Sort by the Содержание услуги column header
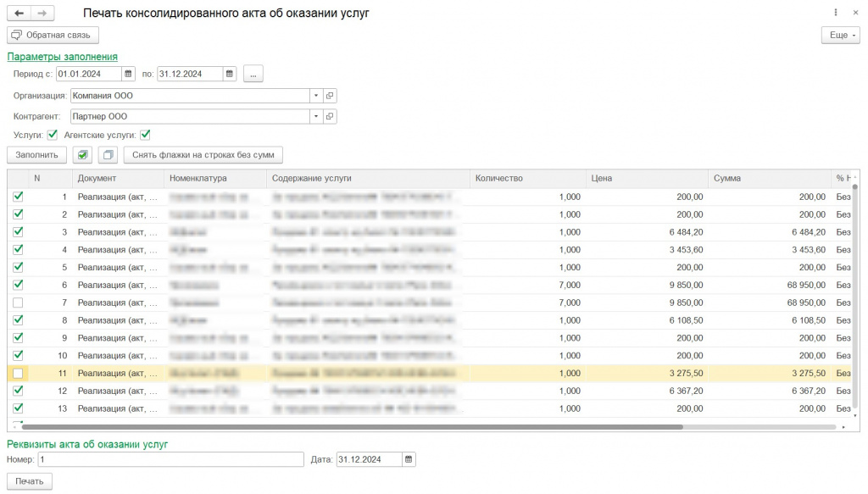 coord(368,178)
